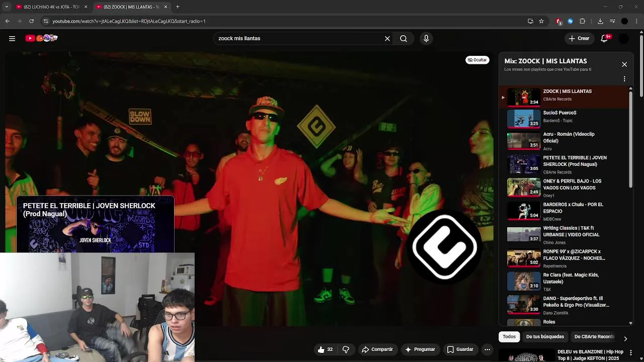This screenshot has width=644, height=362.
Task: Play RONPE 99' x ZICARPCK item
Action: point(565,258)
